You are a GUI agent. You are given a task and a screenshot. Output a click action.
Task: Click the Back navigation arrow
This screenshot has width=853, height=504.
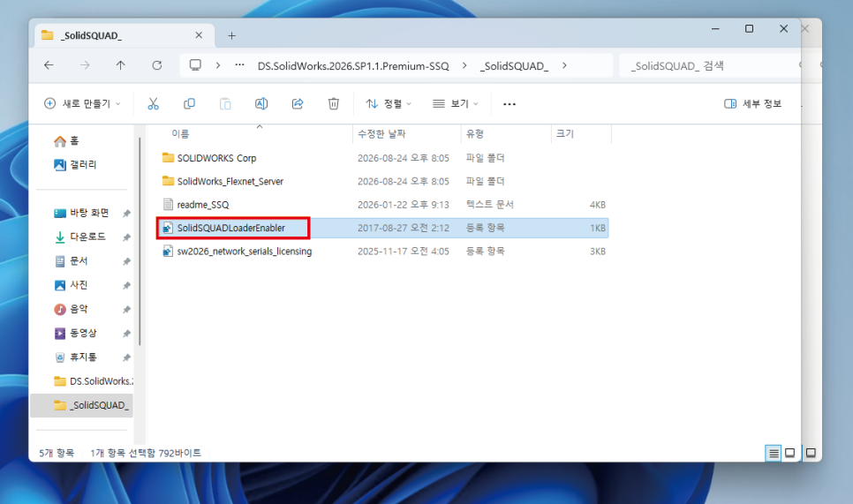click(49, 65)
